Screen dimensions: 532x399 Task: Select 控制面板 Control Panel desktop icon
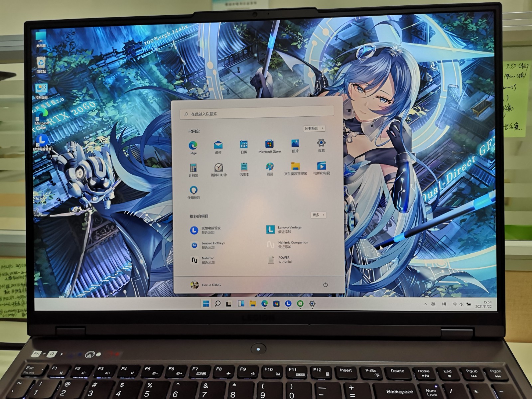pos(42,91)
